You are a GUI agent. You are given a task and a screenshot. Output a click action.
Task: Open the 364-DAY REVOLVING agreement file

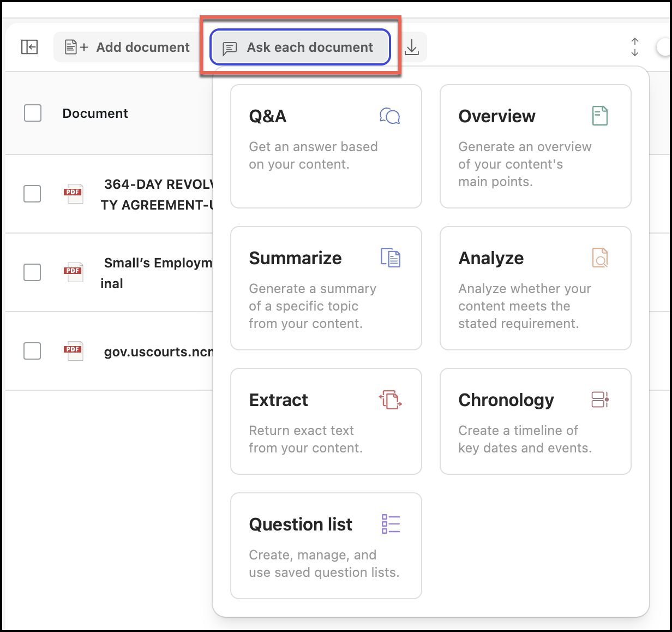[158, 194]
